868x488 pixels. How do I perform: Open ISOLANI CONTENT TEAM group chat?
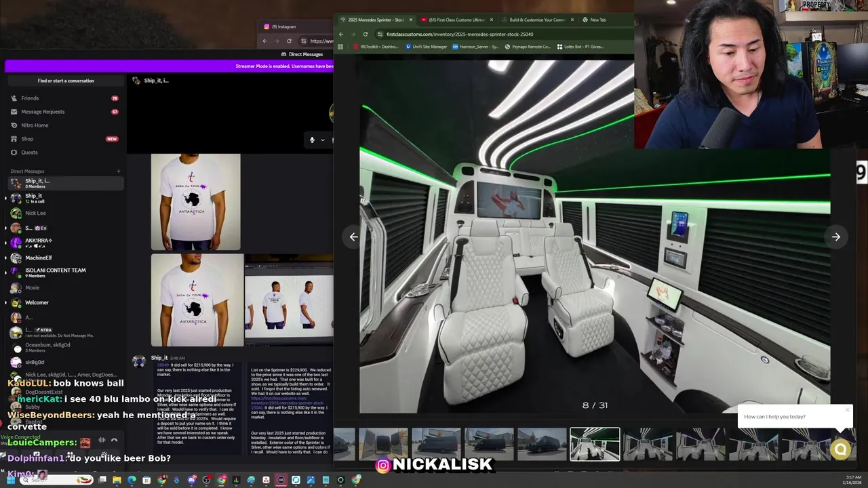point(64,272)
